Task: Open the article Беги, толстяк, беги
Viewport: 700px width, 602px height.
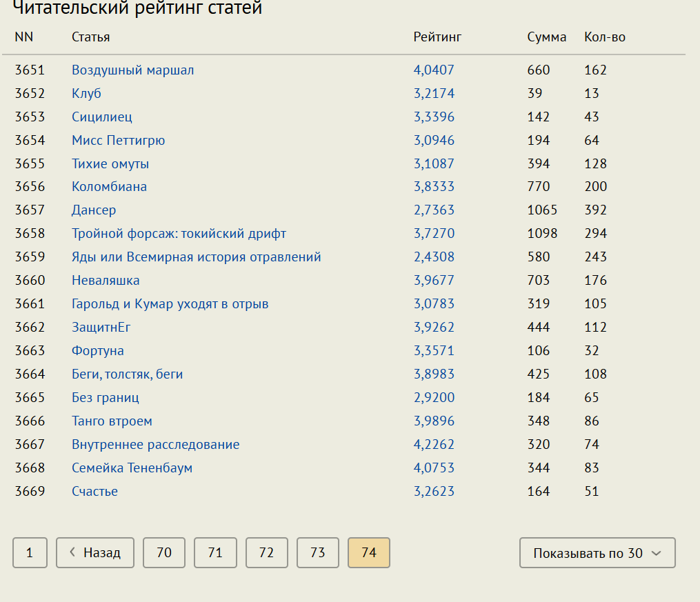Action: 127,374
